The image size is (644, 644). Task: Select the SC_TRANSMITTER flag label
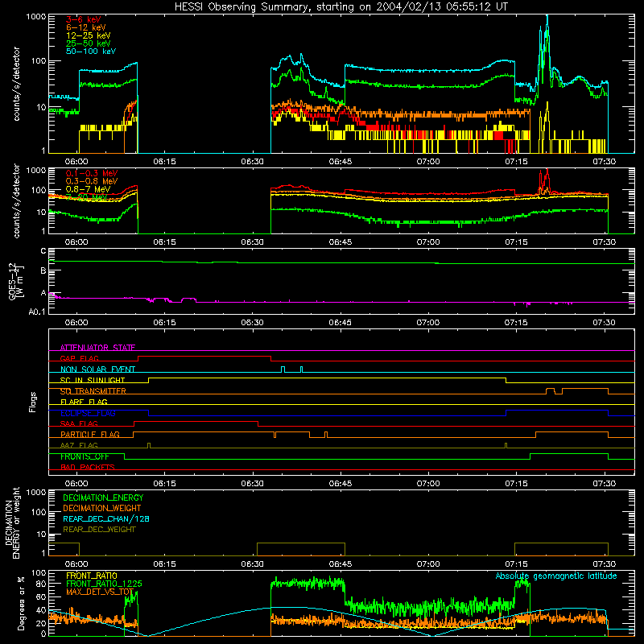click(x=93, y=391)
